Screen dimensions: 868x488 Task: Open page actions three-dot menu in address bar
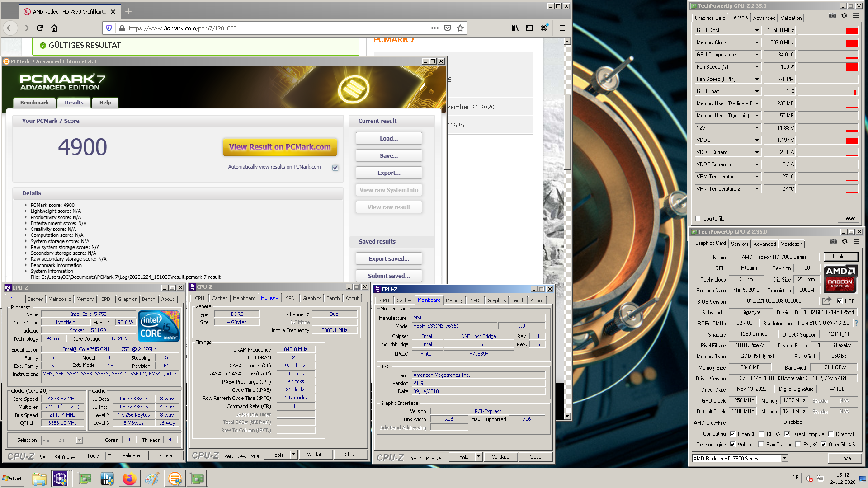435,28
